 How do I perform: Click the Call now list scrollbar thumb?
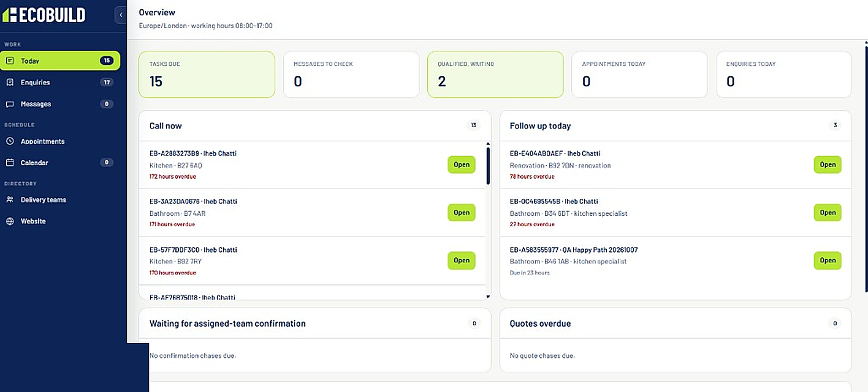coord(488,166)
